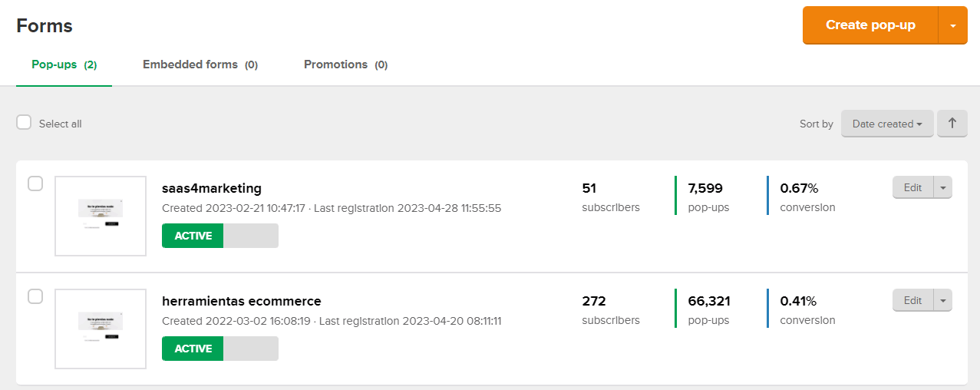Open the saas4marketing form title
Image resolution: width=980 pixels, height=390 pixels.
212,188
